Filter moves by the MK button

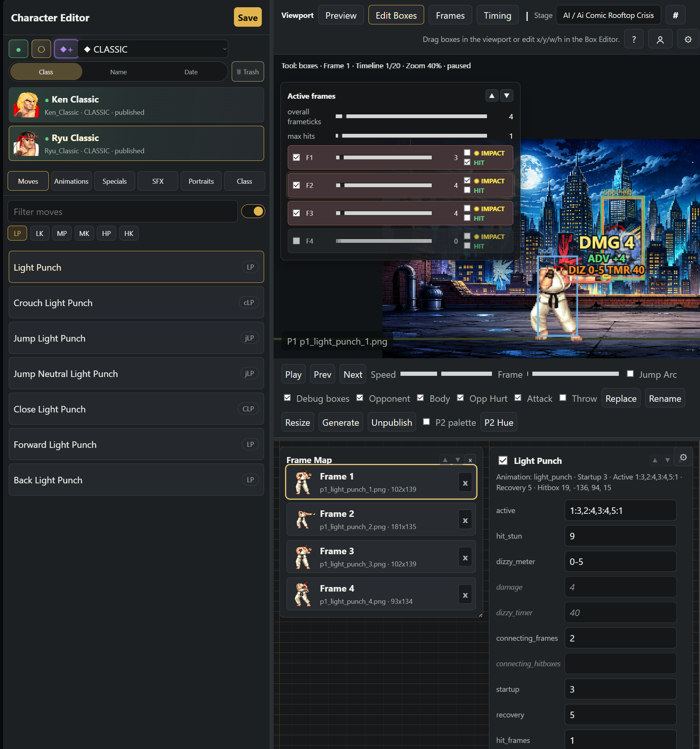(84, 233)
